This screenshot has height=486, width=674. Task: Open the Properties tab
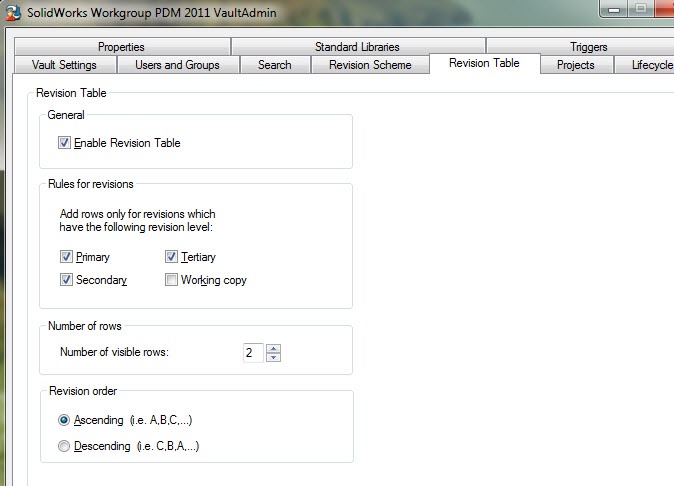coord(122,46)
